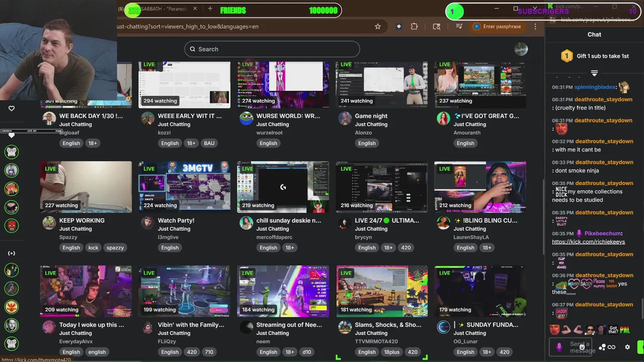The height and width of the screenshot is (362, 644).
Task: Open the KEEP WORKING stream thumbnail
Action: 86,187
